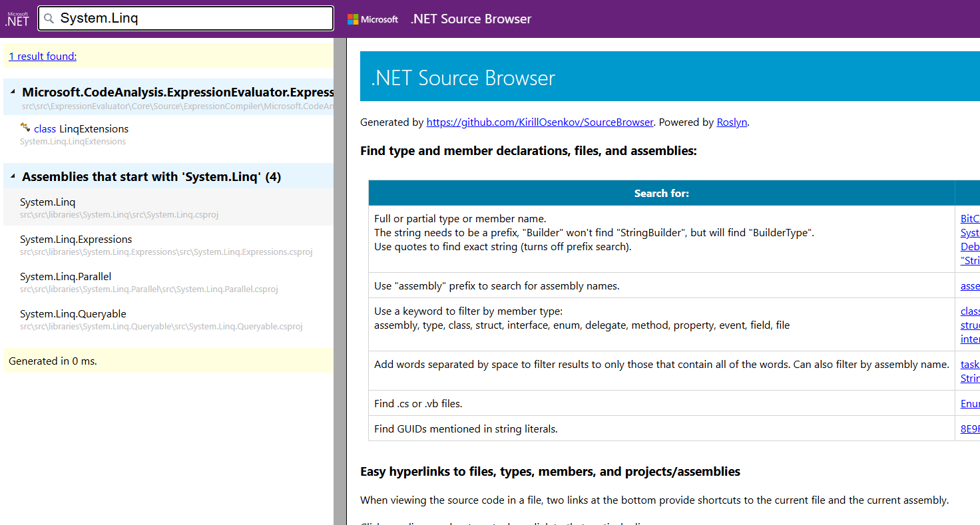Image resolution: width=980 pixels, height=525 pixels.
Task: Click the 'Easy hyperlinks to files' heading
Action: pyautogui.click(x=550, y=472)
